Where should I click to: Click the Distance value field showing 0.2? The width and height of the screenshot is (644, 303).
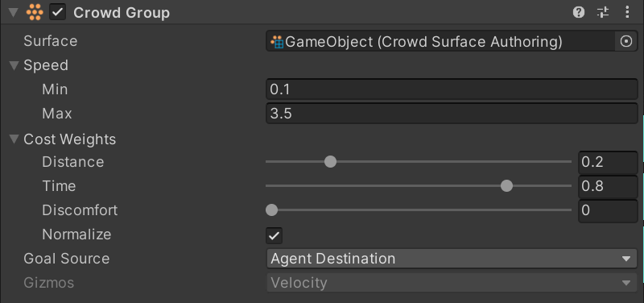[608, 162]
